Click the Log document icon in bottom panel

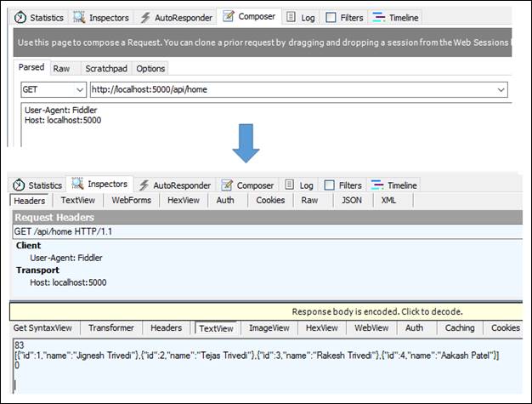tap(289, 185)
